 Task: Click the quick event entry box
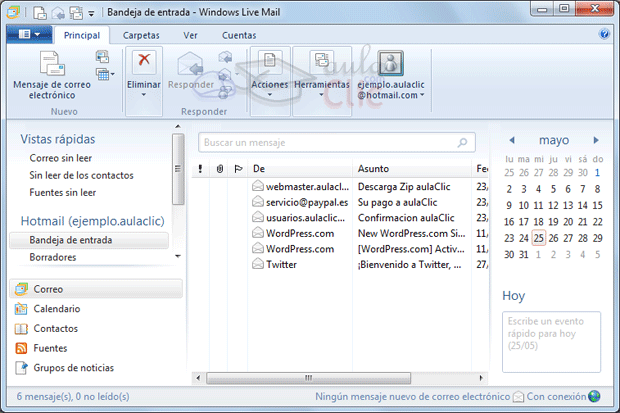click(552, 342)
